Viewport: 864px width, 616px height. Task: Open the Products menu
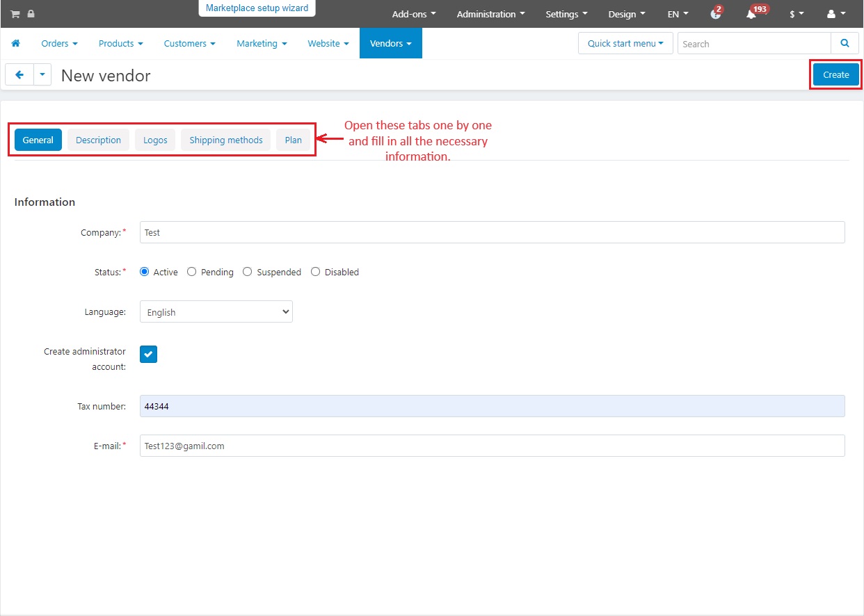coord(120,43)
